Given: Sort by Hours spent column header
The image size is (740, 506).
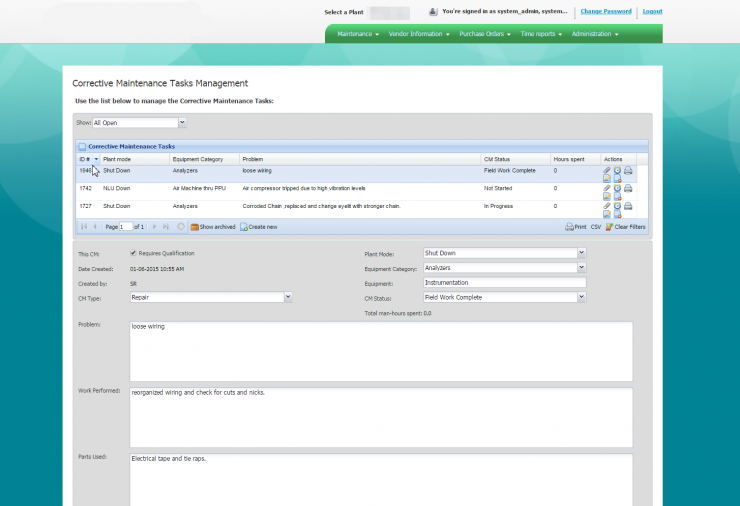Looking at the screenshot, I should tap(575, 159).
